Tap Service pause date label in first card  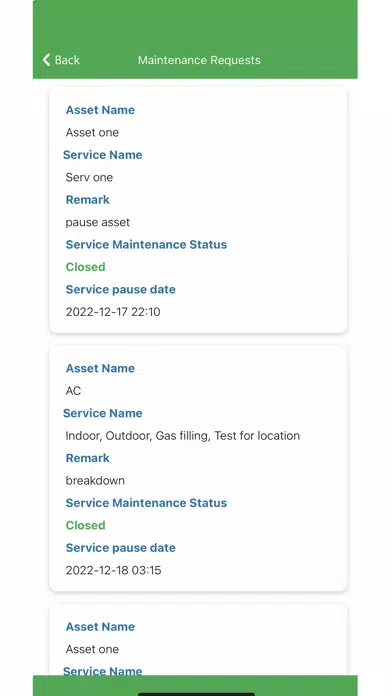(121, 289)
